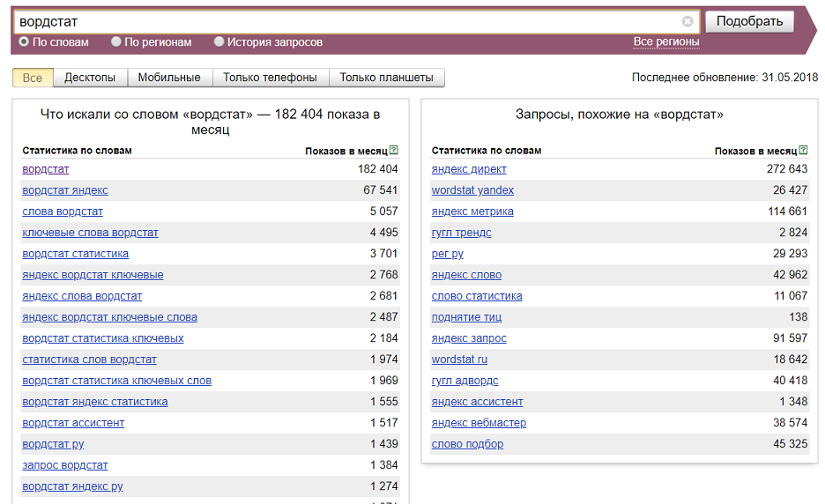Select the '5 057' impressions value

[383, 211]
